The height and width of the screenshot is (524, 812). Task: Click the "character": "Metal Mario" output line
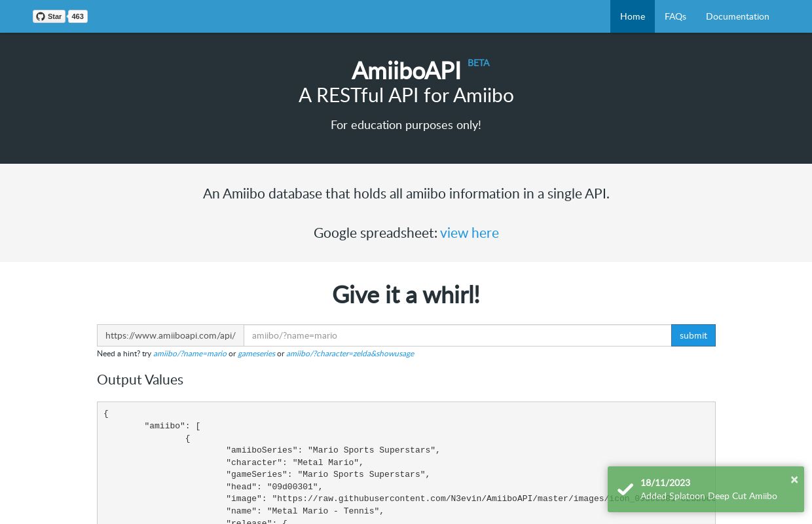pos(295,462)
